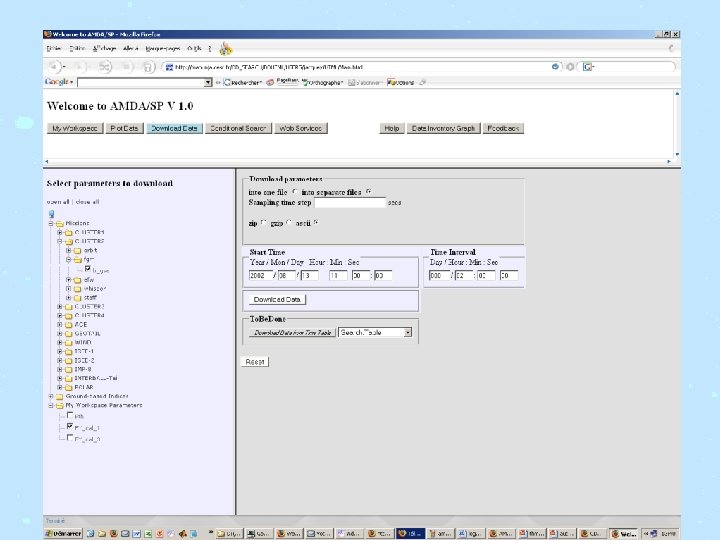Screen dimensions: 720x540
Task: Click the GEOTAIL folder icon
Action: click(x=69, y=334)
